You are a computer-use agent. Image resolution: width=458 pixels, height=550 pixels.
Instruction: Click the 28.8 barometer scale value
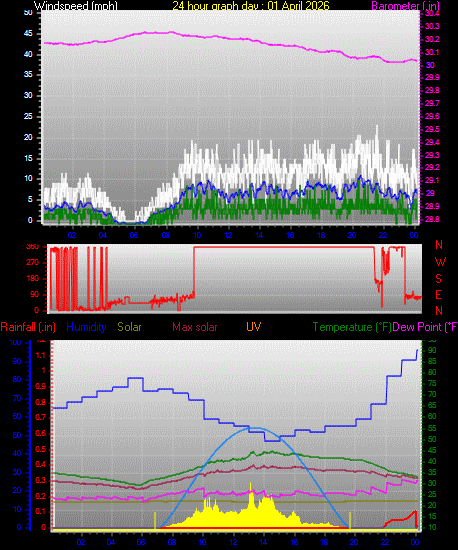(432, 219)
